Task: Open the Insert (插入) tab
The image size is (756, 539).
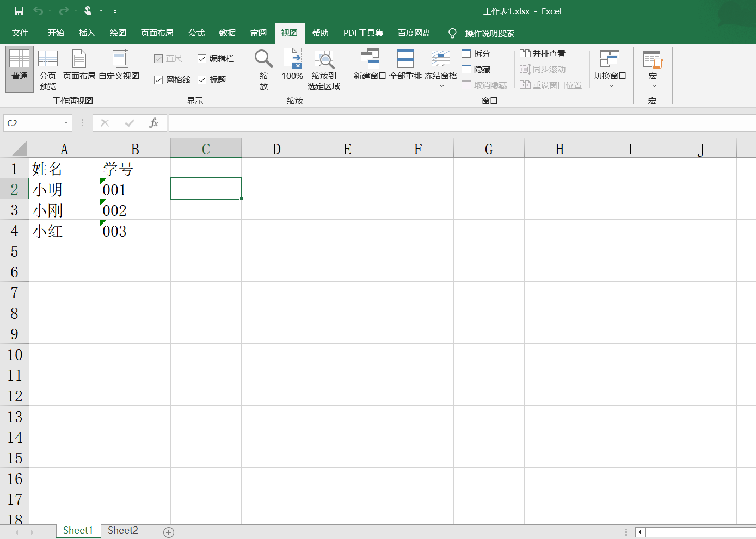Action: coord(87,33)
